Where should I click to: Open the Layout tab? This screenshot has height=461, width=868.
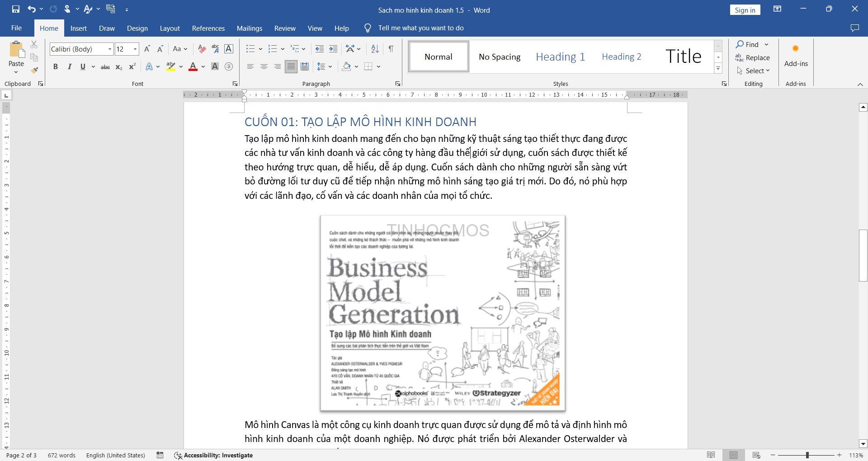pos(170,28)
